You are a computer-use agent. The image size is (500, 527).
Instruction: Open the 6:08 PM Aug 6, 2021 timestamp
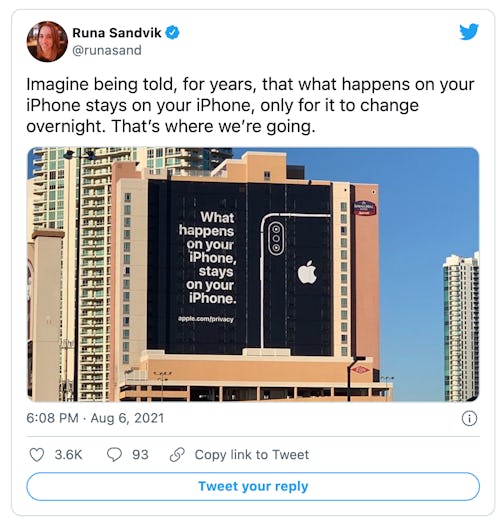(x=95, y=418)
